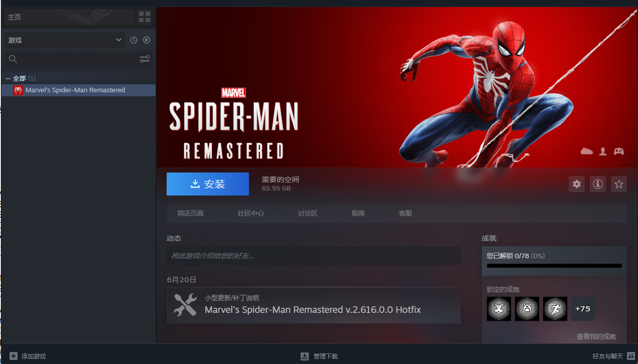This screenshot has height=364, width=638.
Task: Click the 安装 install button
Action: (x=208, y=184)
